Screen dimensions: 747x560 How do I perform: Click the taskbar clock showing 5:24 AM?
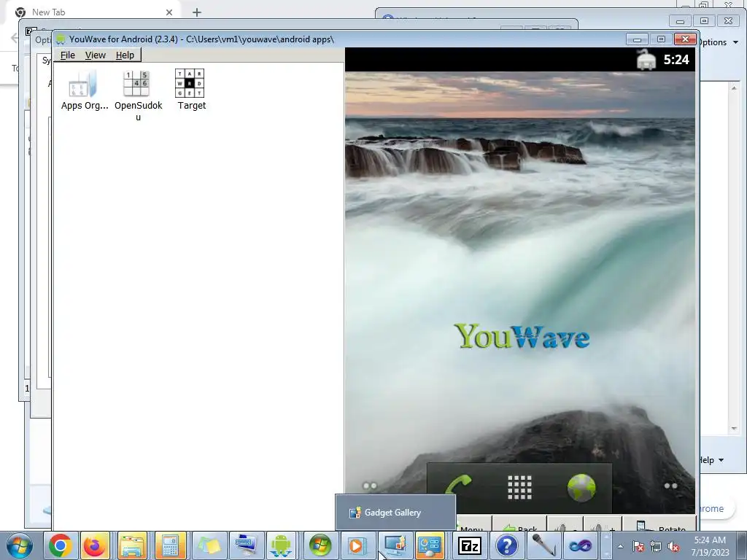click(x=710, y=546)
